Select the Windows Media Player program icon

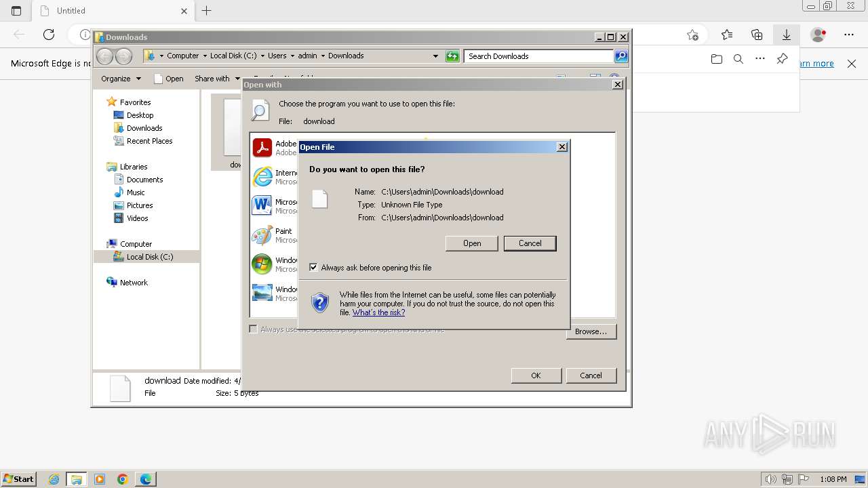(262, 264)
